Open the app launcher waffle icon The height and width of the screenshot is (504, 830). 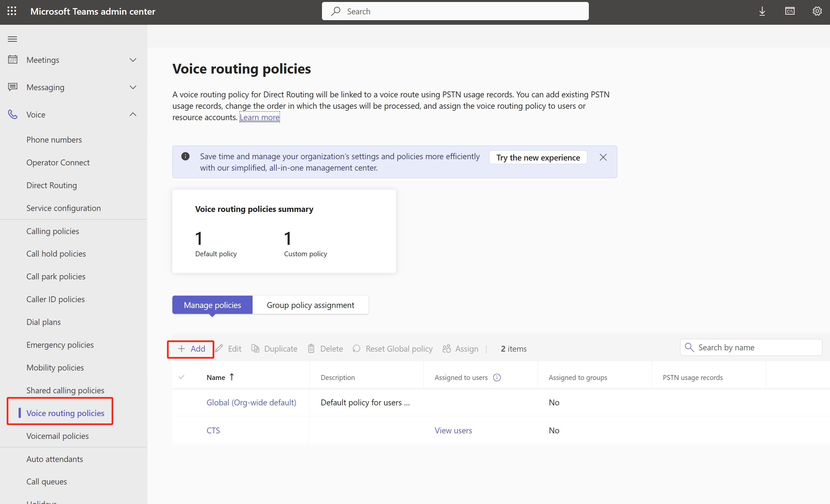tap(12, 11)
